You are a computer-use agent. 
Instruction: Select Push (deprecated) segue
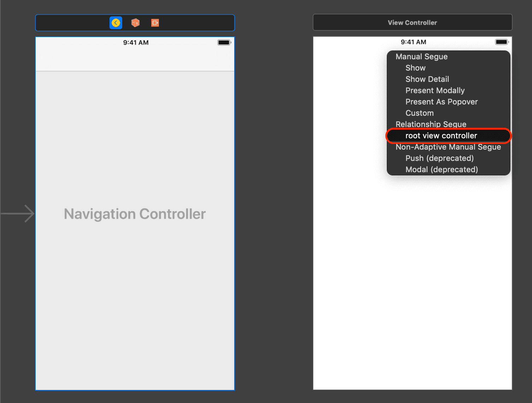click(x=439, y=158)
